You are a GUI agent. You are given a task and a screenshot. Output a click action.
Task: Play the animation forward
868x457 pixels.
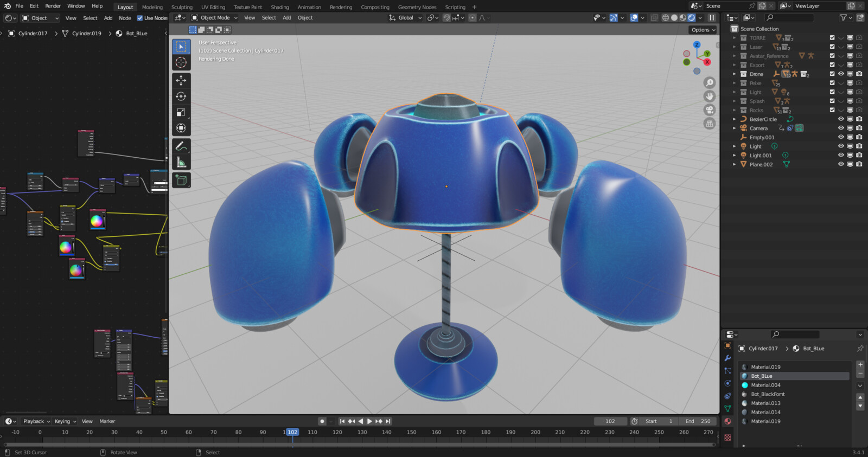(x=369, y=421)
